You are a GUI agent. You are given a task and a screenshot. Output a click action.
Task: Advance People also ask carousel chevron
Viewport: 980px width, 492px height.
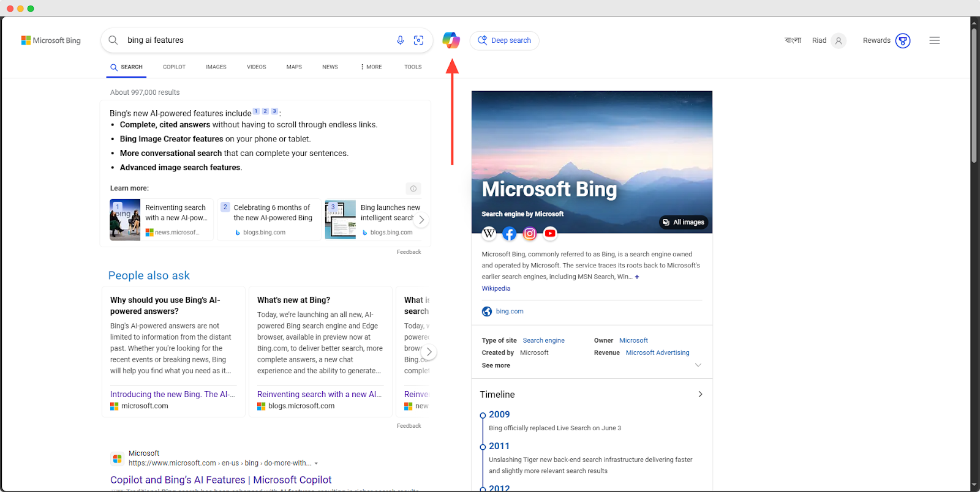click(429, 352)
